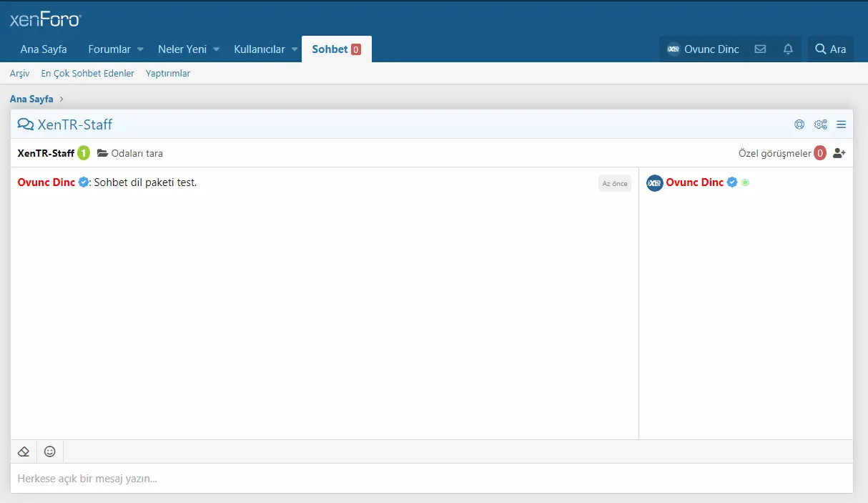
Task: Expand the Neler Yeni dropdown arrow
Action: (x=217, y=49)
